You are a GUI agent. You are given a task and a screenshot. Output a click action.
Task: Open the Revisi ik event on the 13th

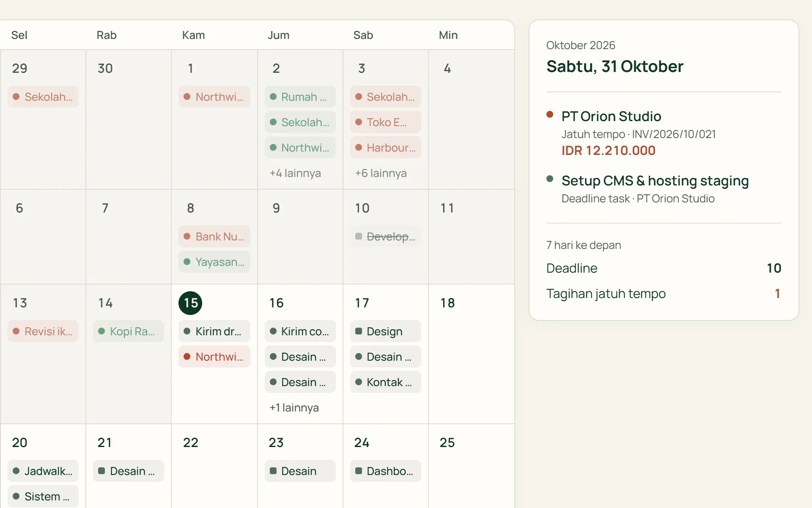pos(43,331)
